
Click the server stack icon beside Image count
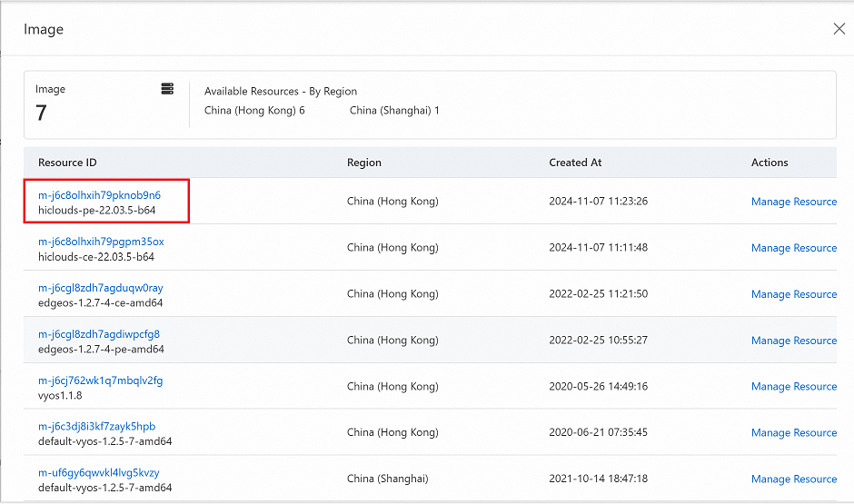168,89
